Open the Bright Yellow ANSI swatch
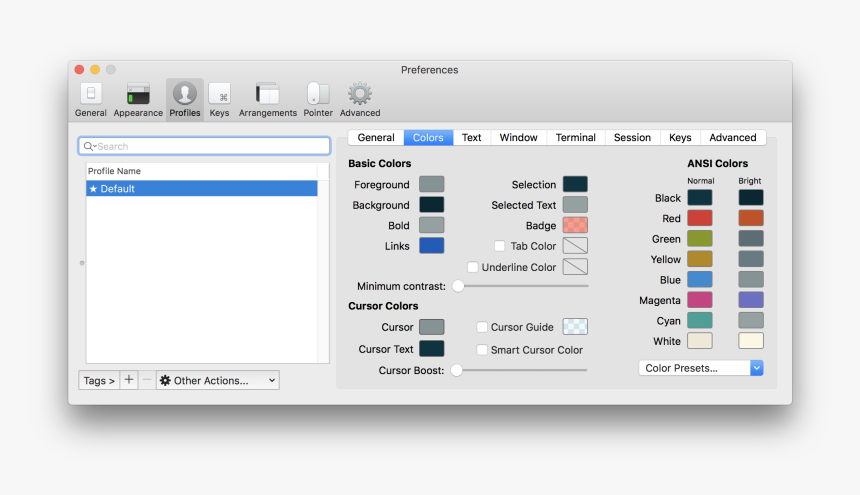This screenshot has height=495, width=860. click(x=751, y=259)
